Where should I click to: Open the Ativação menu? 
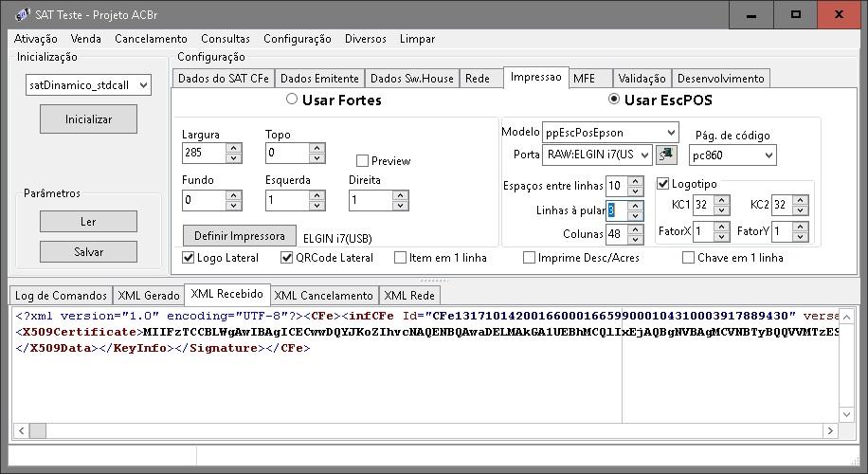(35, 39)
